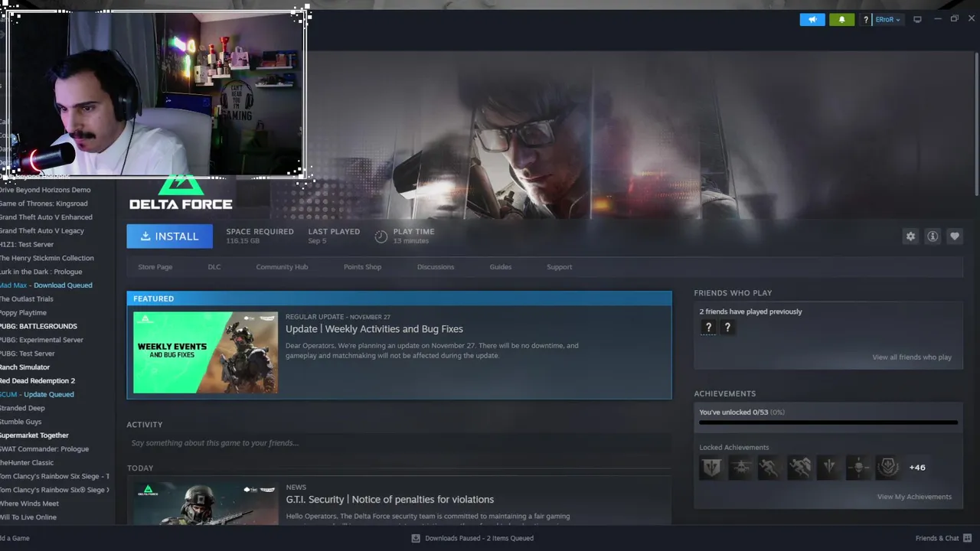Select Supermarket Together
Screen dimensions: 980x551
34,435
